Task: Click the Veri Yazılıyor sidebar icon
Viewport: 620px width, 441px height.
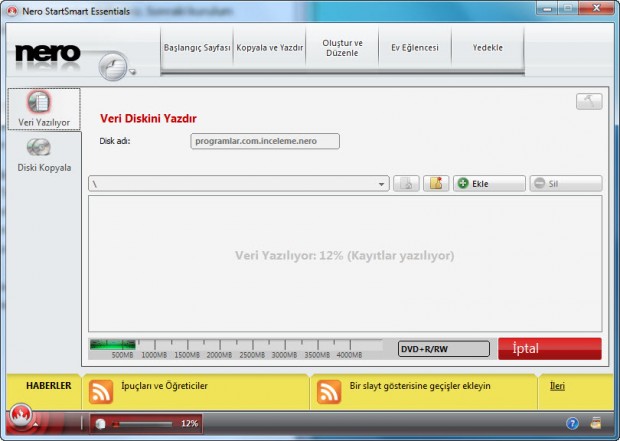Action: coord(44,109)
